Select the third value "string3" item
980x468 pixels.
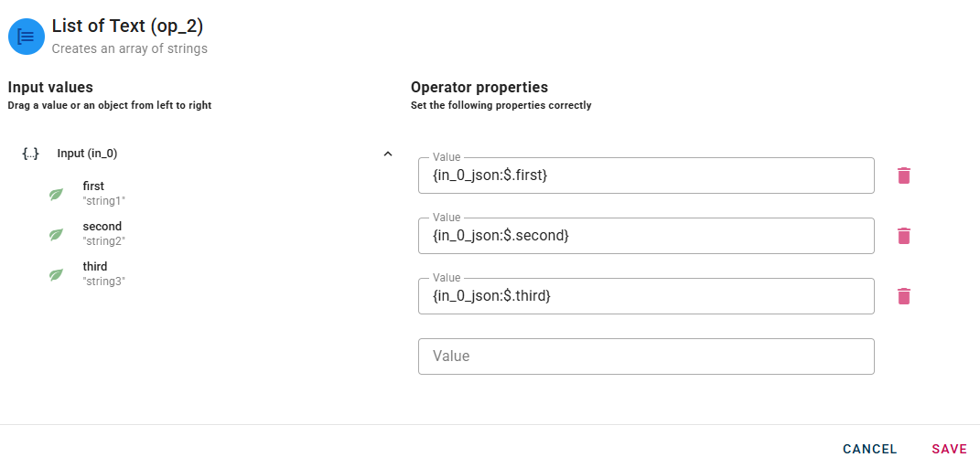click(102, 273)
